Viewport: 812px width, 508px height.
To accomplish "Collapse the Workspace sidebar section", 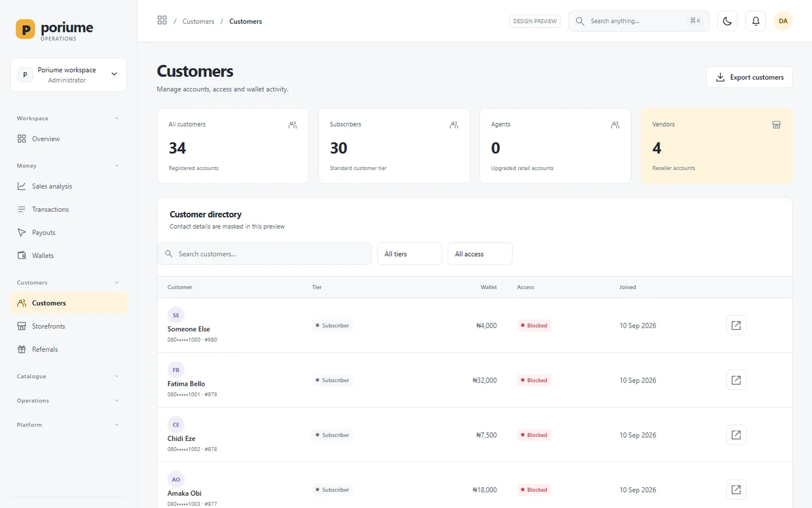I will pos(69,118).
